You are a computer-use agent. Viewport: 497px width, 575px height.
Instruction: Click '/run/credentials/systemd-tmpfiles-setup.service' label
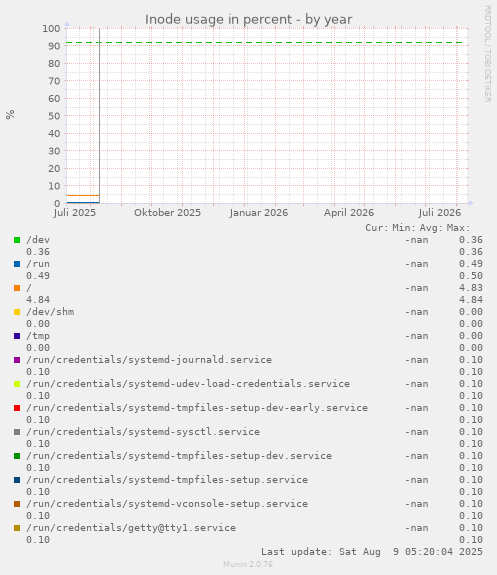coord(167,480)
